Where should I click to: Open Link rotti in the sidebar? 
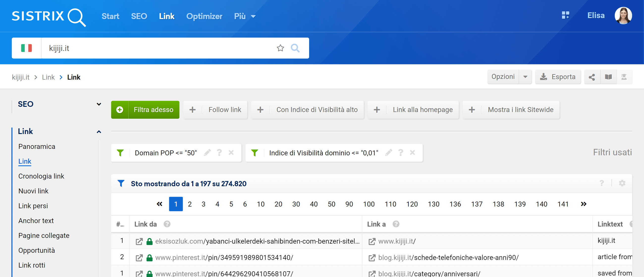(32, 265)
